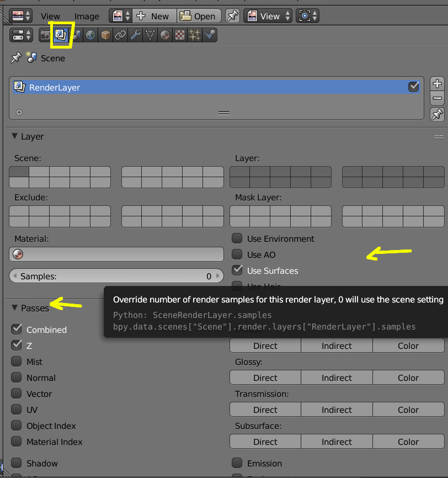Toggle Transmission Color pass
Image resolution: width=448 pixels, height=478 pixels.
[408, 410]
